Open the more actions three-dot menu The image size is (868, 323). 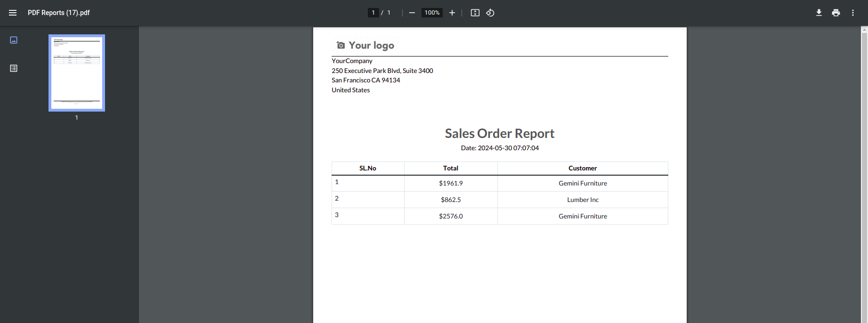click(x=853, y=13)
